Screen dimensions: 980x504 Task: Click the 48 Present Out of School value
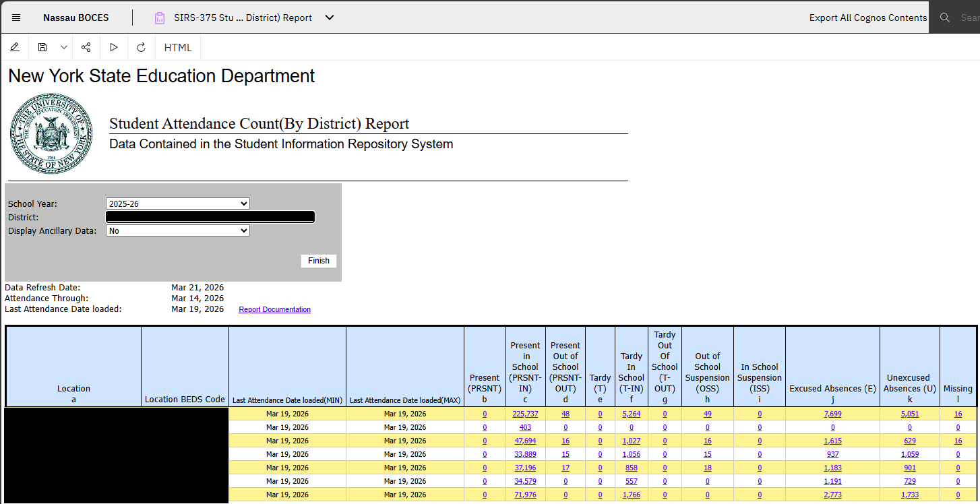(x=565, y=414)
